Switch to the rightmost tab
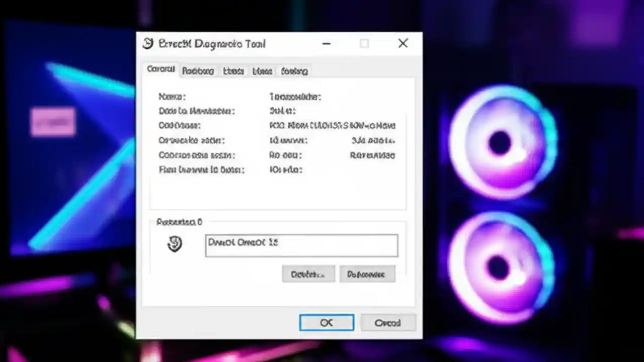This screenshot has height=362, width=644. click(294, 71)
